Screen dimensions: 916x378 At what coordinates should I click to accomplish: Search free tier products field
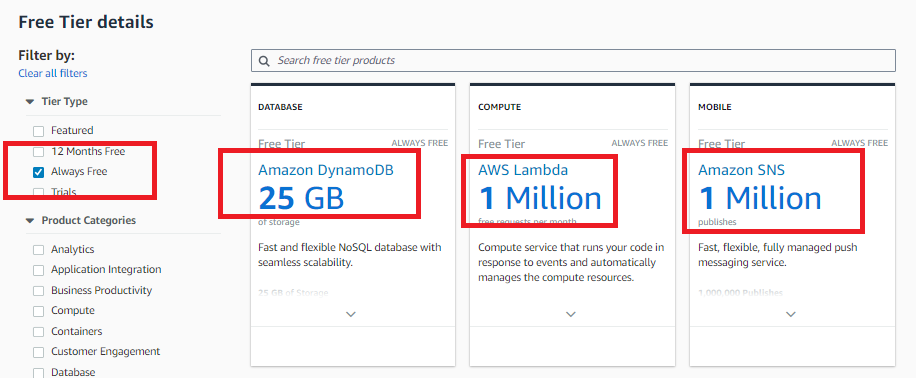point(573,60)
